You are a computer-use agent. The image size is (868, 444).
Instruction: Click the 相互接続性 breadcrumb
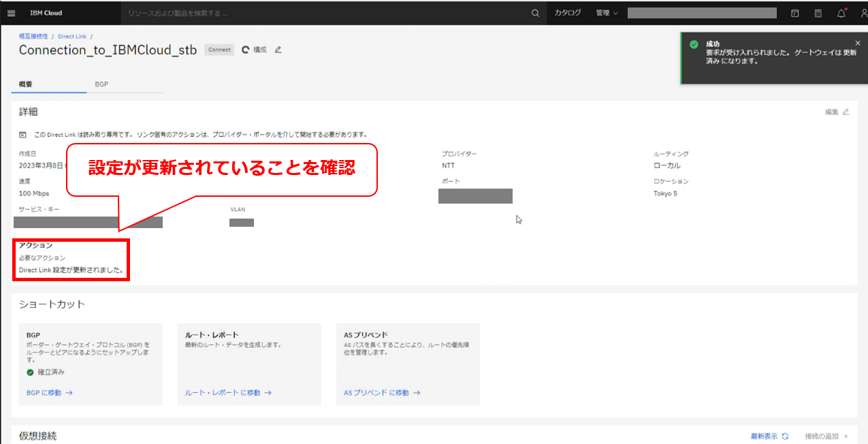click(x=33, y=36)
